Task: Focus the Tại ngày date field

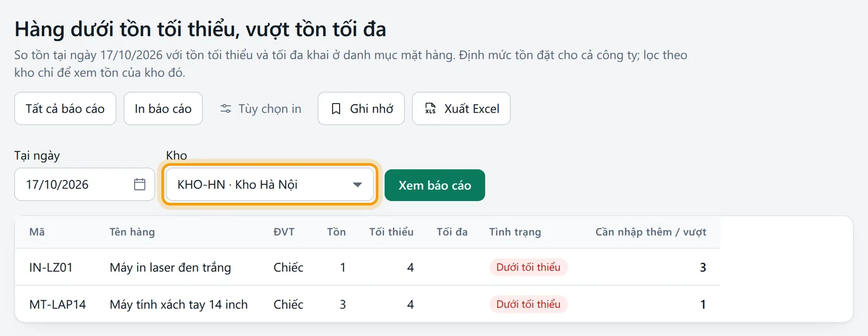Action: pyautogui.click(x=85, y=184)
